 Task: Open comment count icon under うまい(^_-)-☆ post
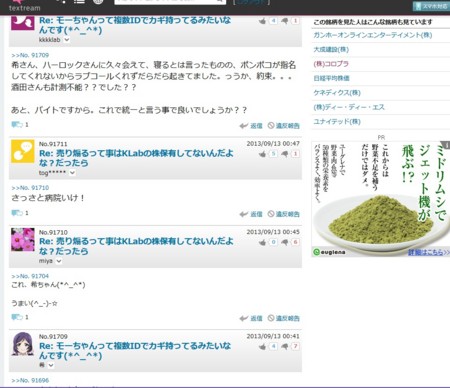17,317
